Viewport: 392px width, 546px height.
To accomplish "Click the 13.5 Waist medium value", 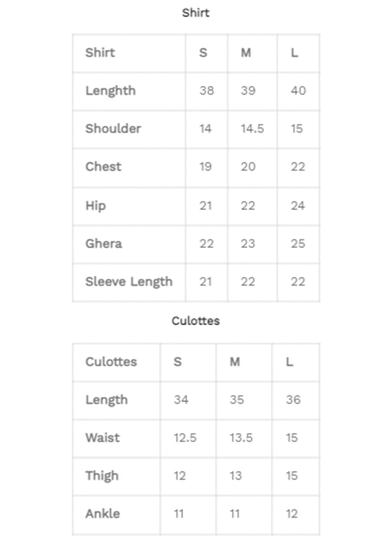I will [x=241, y=438].
